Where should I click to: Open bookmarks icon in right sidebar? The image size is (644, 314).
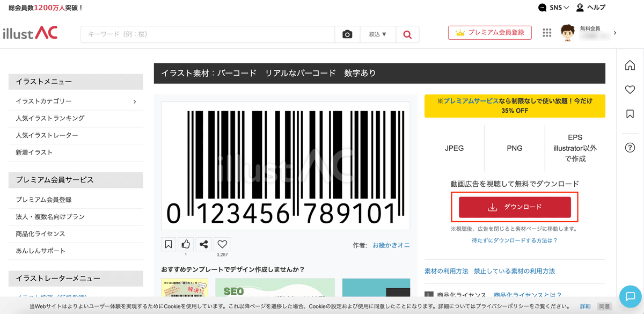pyautogui.click(x=630, y=114)
